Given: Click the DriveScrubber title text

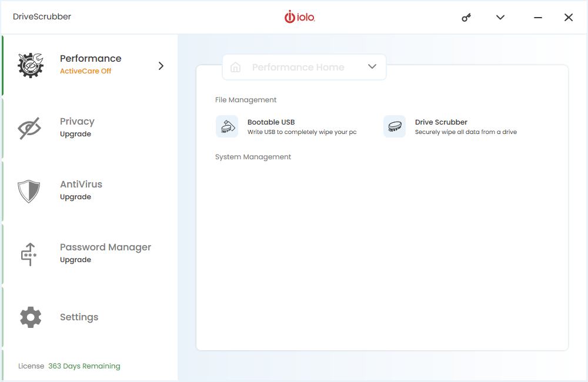Looking at the screenshot, I should coord(42,17).
